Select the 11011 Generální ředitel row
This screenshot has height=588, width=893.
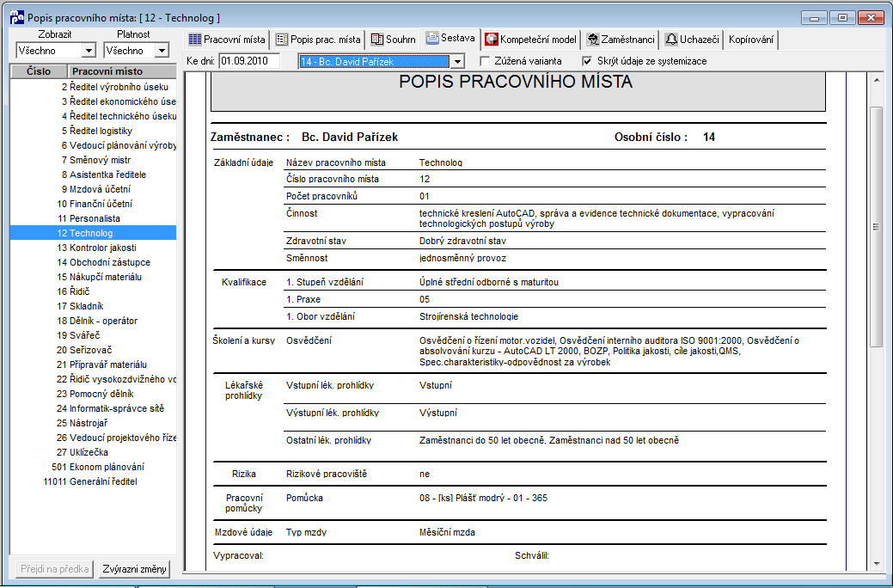(x=94, y=482)
